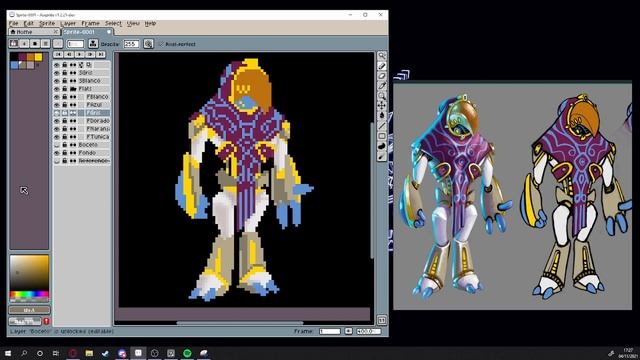This screenshot has width=640, height=360.
Task: Open the Sprite menu
Action: pos(47,23)
